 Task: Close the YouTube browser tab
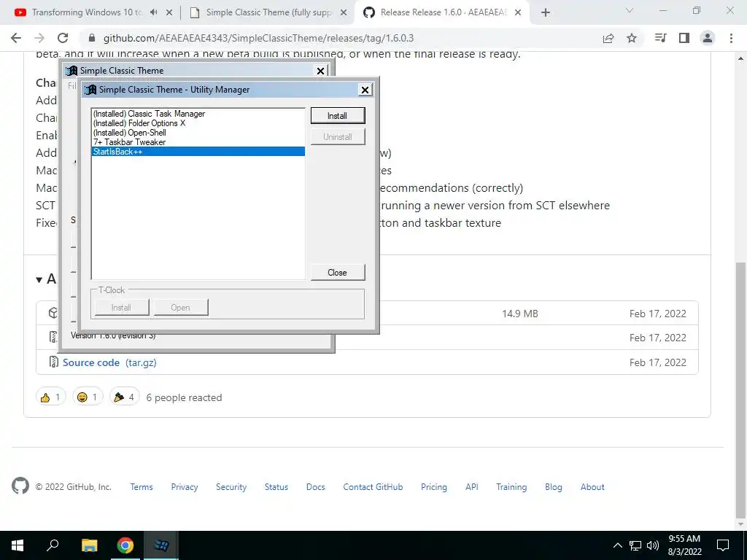[x=169, y=13]
